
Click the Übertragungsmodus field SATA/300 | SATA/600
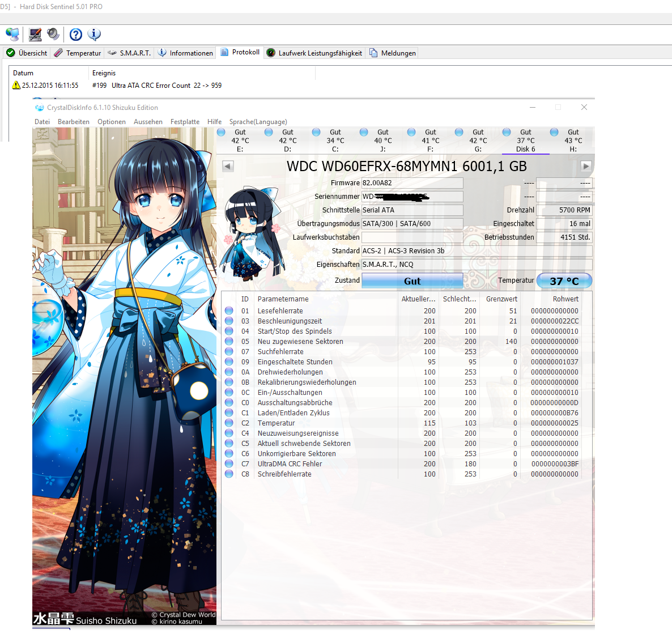click(412, 224)
